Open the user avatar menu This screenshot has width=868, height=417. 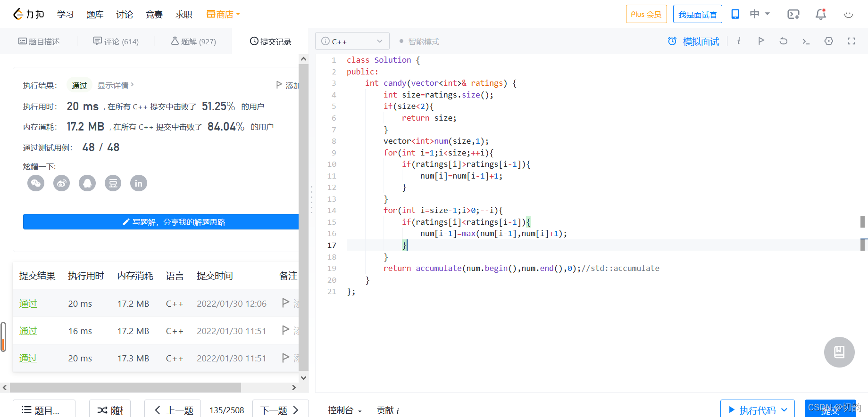(x=849, y=14)
